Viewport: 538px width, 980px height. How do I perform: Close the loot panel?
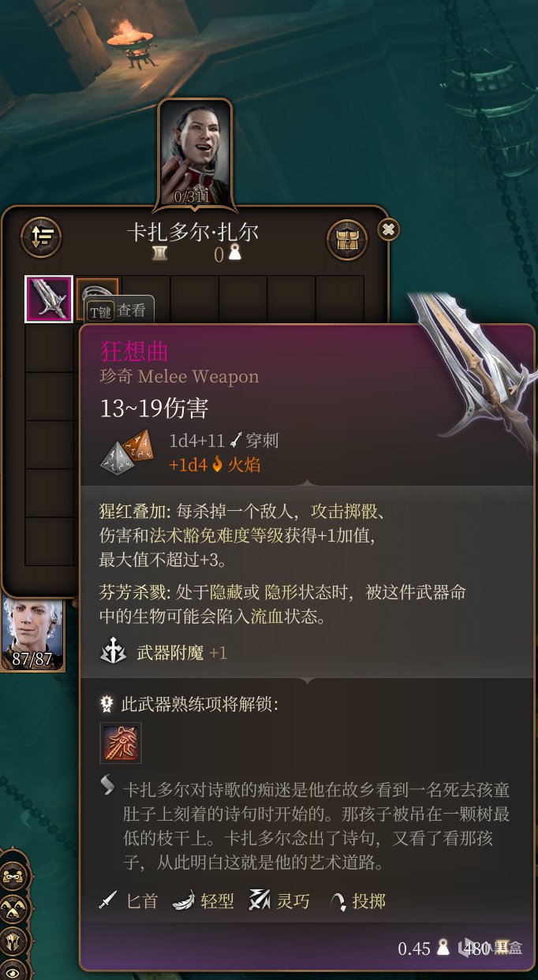[x=388, y=229]
